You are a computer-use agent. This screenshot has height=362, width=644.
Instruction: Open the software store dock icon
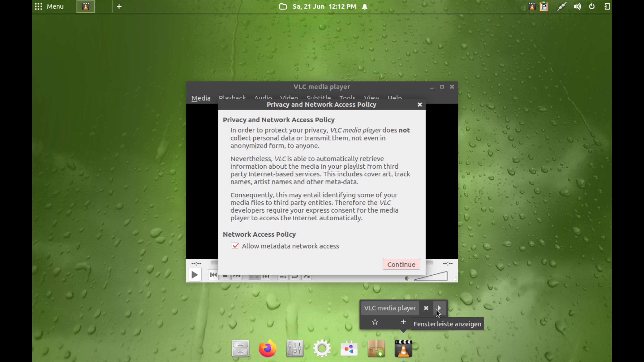click(x=349, y=348)
